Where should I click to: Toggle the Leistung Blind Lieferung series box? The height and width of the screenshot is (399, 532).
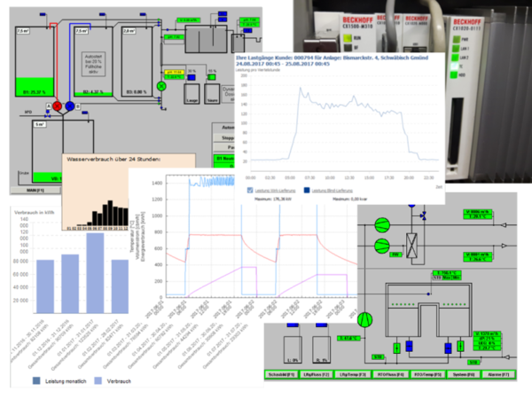[307, 191]
